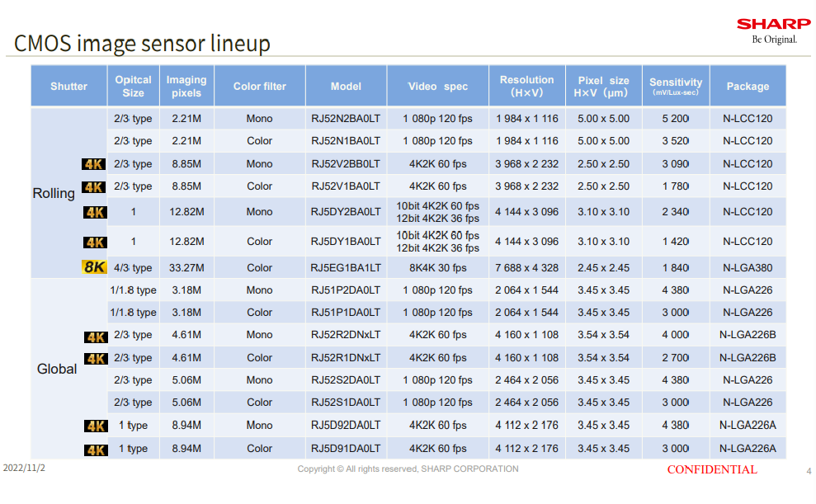Click the Global shutter group cell
The height and width of the screenshot is (504, 816).
point(57,369)
